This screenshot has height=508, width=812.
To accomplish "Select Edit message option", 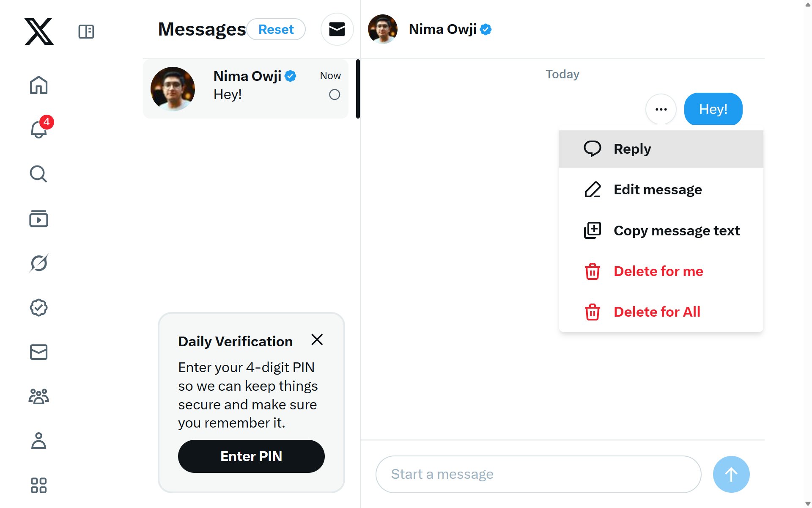I will pyautogui.click(x=661, y=190).
